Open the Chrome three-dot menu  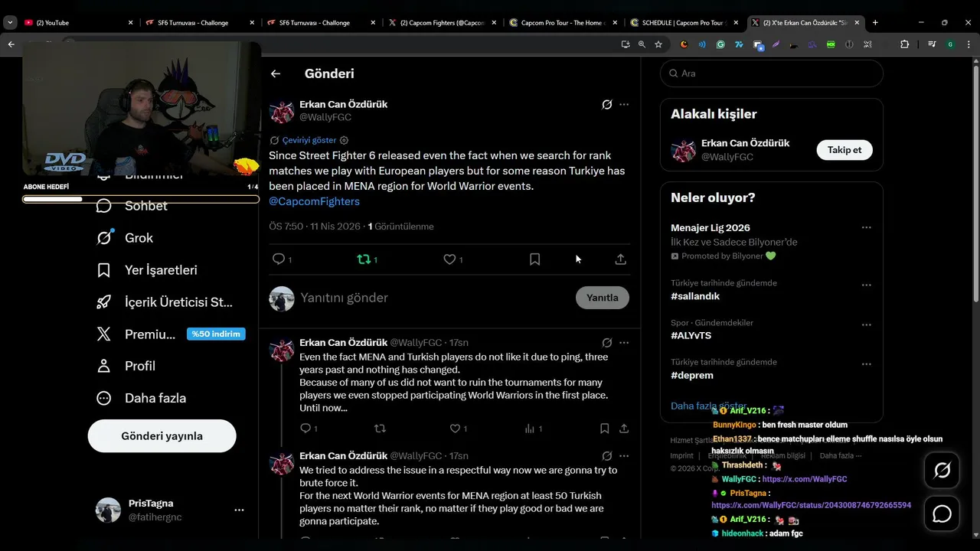point(967,44)
